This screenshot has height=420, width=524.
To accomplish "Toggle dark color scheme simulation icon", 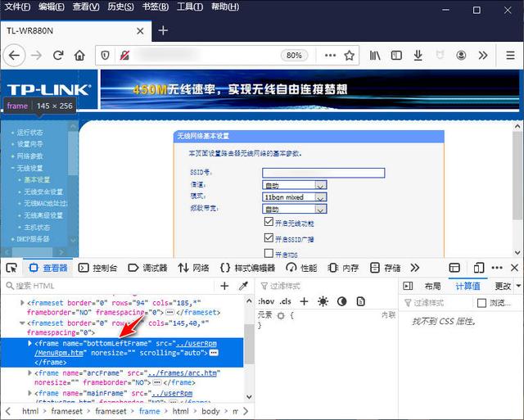I will [341, 302].
